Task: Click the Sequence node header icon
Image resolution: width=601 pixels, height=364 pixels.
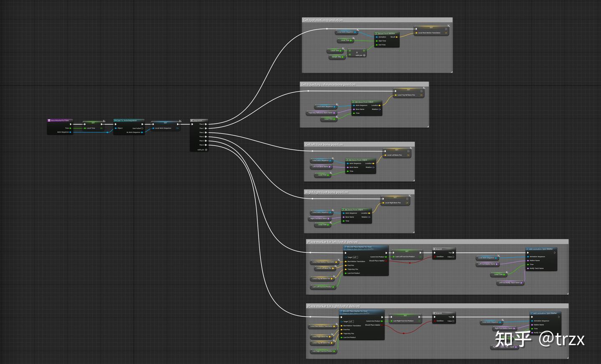Action: [x=192, y=120]
